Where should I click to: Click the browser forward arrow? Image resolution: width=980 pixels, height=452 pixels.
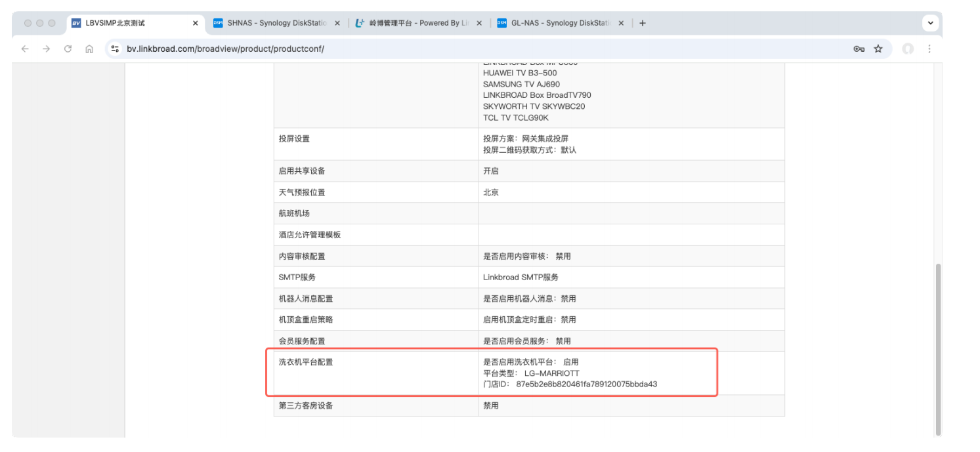[46, 49]
